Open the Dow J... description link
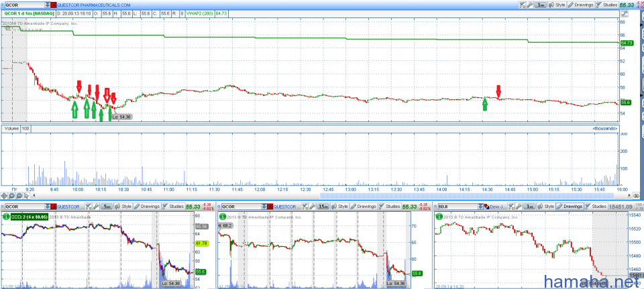The image size is (644, 289). click(498, 207)
